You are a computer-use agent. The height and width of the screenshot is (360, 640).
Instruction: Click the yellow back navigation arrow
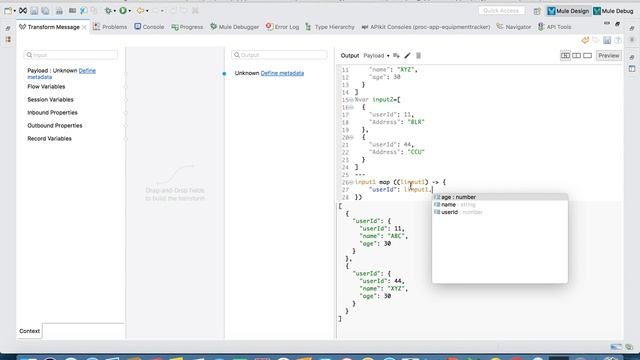click(140, 11)
